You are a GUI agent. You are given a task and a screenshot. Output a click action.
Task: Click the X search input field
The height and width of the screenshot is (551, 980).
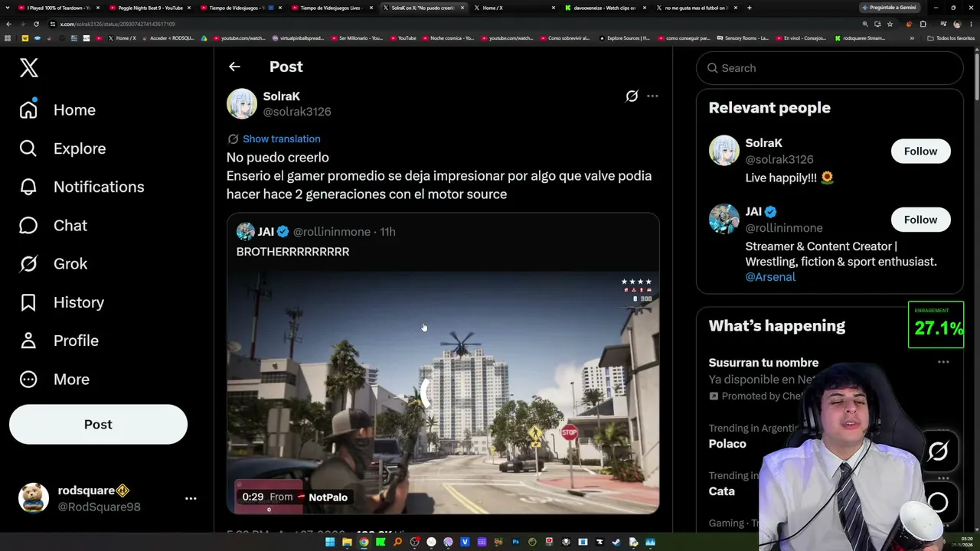click(x=830, y=68)
